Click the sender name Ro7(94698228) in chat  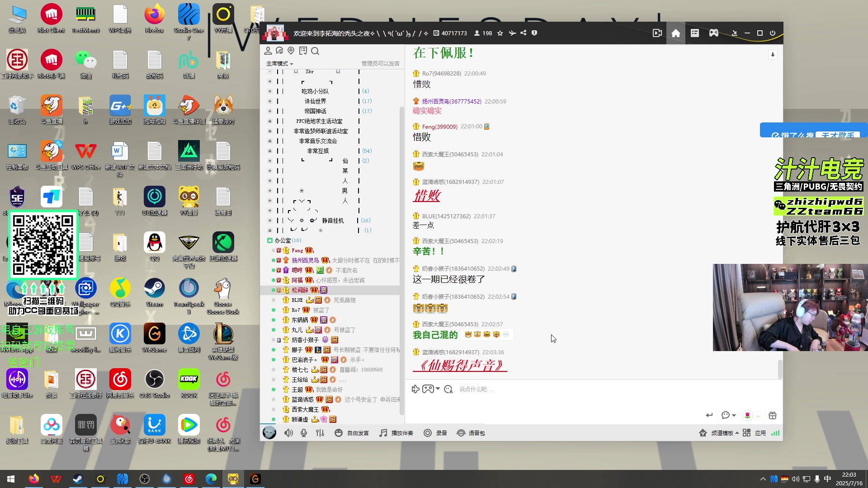click(441, 73)
